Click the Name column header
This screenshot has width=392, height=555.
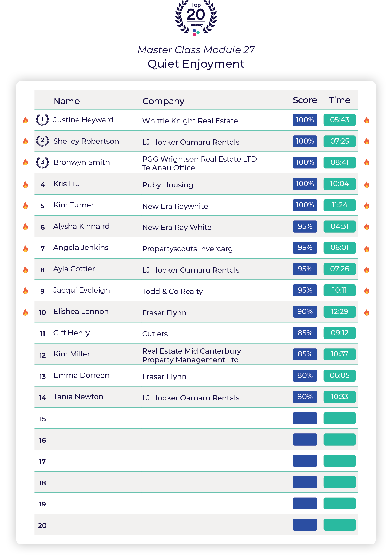[67, 101]
